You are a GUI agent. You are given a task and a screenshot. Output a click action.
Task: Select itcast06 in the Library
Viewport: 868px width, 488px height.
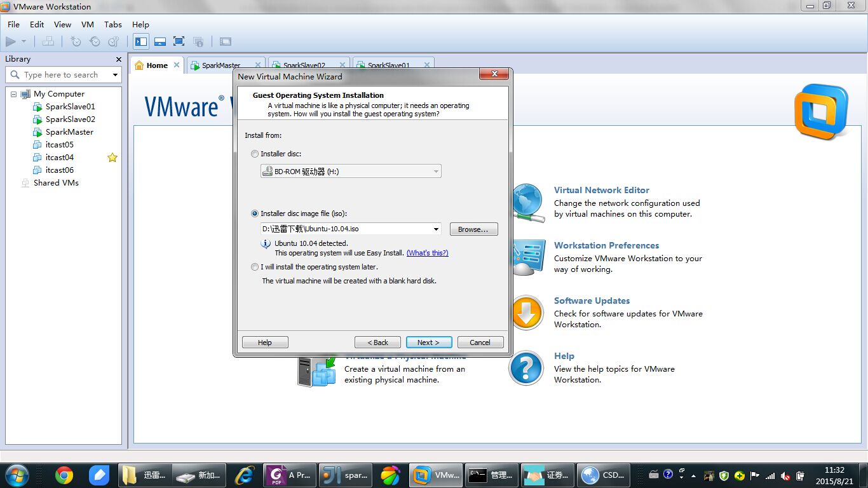(x=59, y=170)
